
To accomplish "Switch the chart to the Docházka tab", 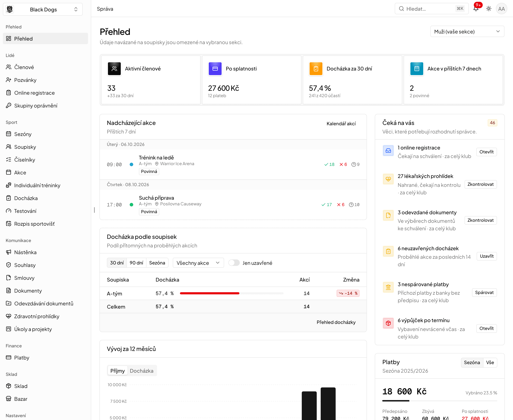I will point(142,371).
